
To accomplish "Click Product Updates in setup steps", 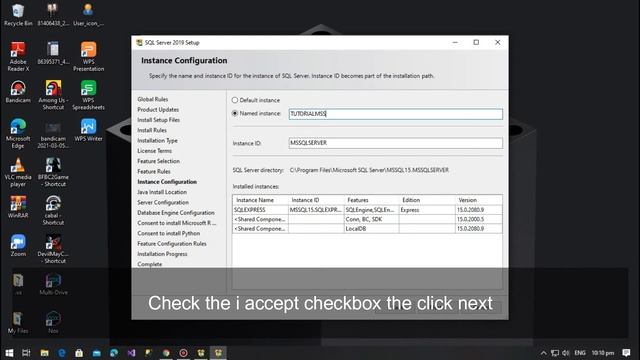I will coord(158,109).
